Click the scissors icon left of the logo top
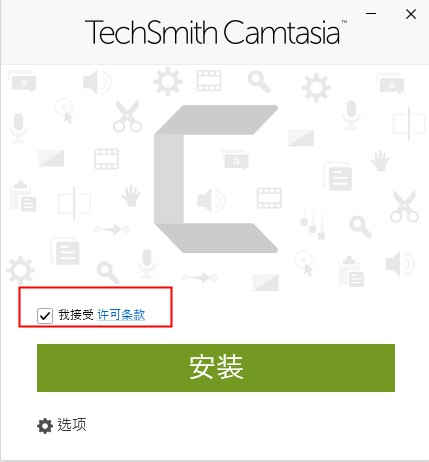The width and height of the screenshot is (429, 462). pyautogui.click(x=127, y=117)
